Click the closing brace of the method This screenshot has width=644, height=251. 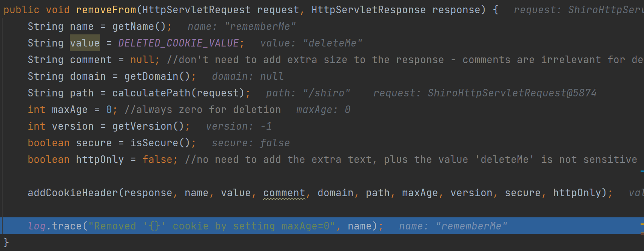point(6,242)
